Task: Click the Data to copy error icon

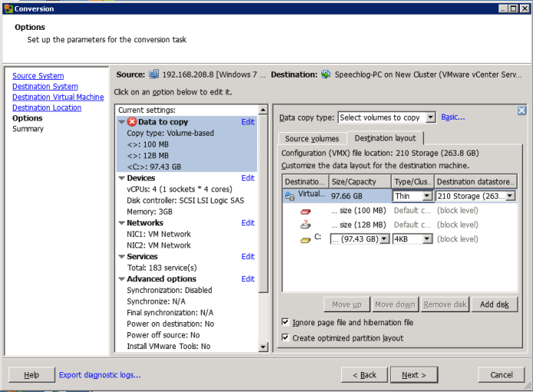Action: [x=132, y=122]
